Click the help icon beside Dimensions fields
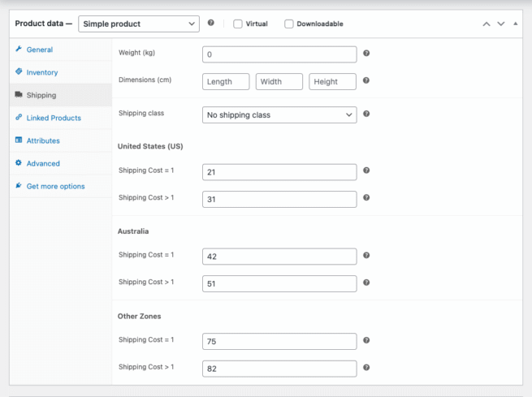This screenshot has height=397, width=532. coord(366,81)
